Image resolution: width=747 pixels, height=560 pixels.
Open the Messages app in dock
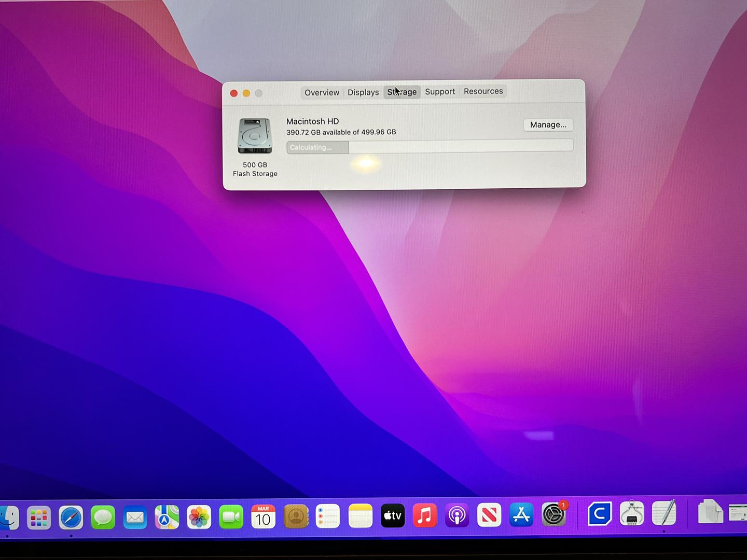tap(103, 517)
